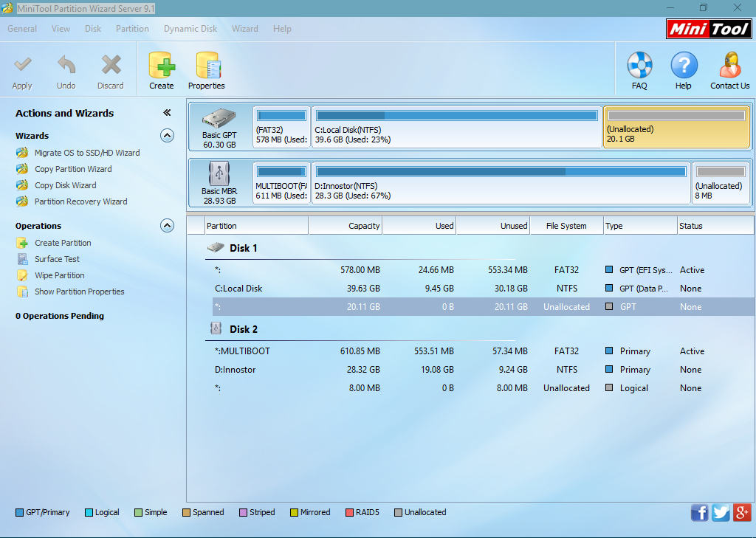756x538 pixels.
Task: Open the Disk menu
Action: (x=93, y=29)
